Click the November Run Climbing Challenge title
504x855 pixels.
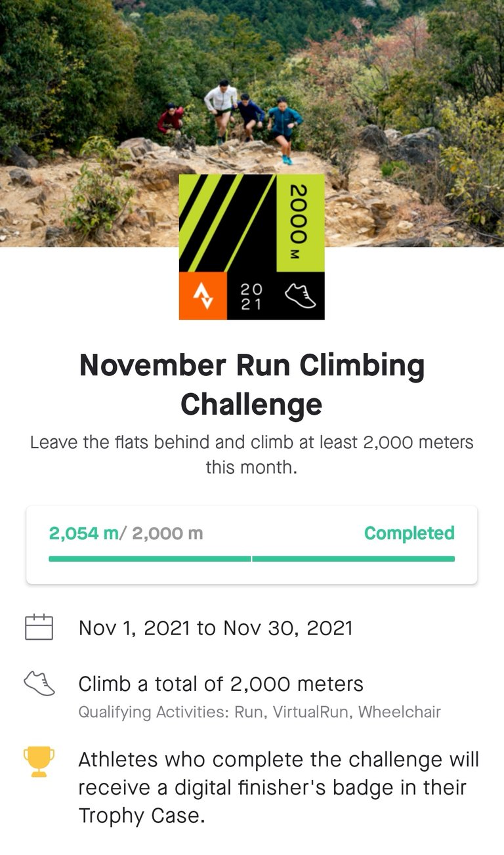(251, 385)
